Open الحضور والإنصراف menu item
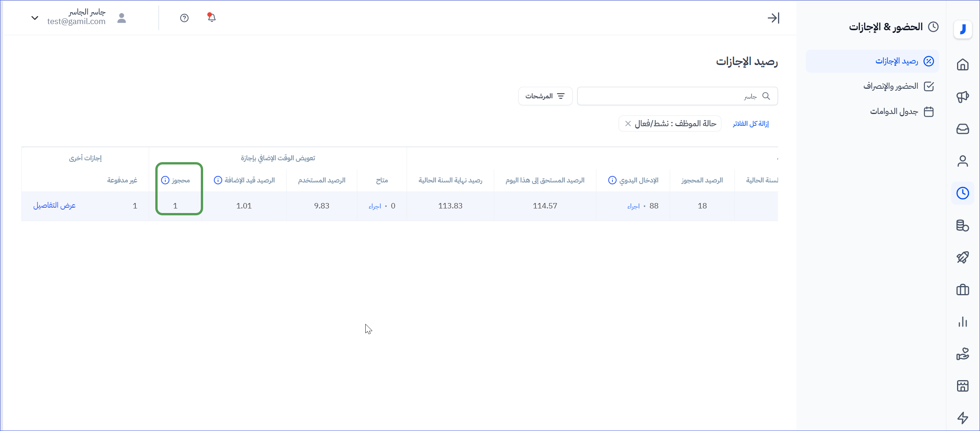Viewport: 980px width, 431px height. pos(890,86)
